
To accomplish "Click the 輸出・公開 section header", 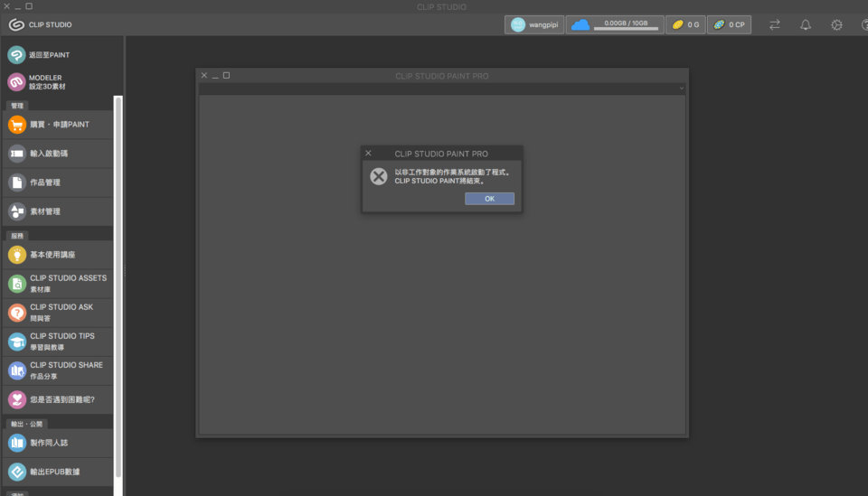I will (x=26, y=424).
